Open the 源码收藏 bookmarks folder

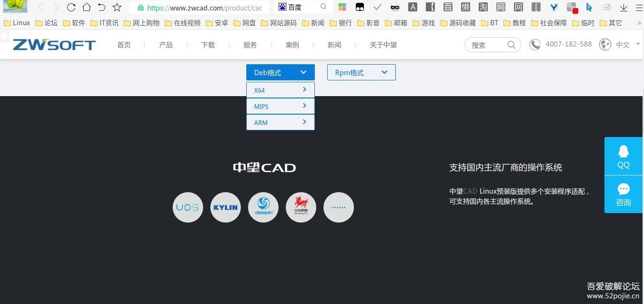pos(458,23)
